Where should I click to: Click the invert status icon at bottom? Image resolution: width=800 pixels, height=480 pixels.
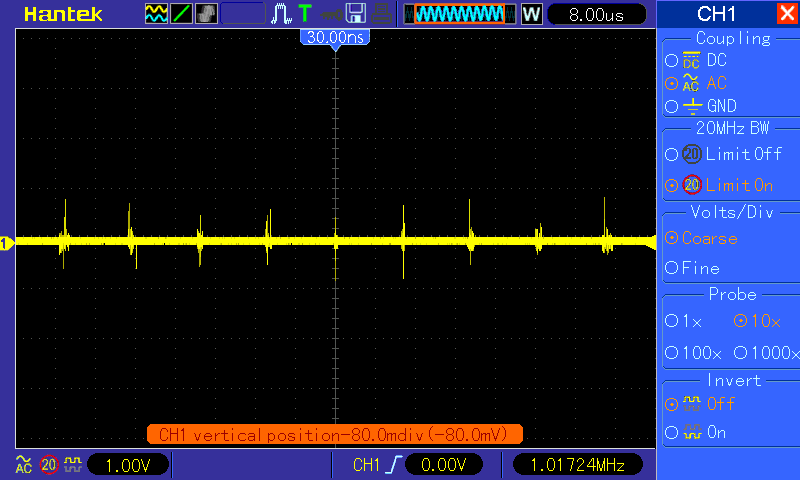pyautogui.click(x=73, y=464)
